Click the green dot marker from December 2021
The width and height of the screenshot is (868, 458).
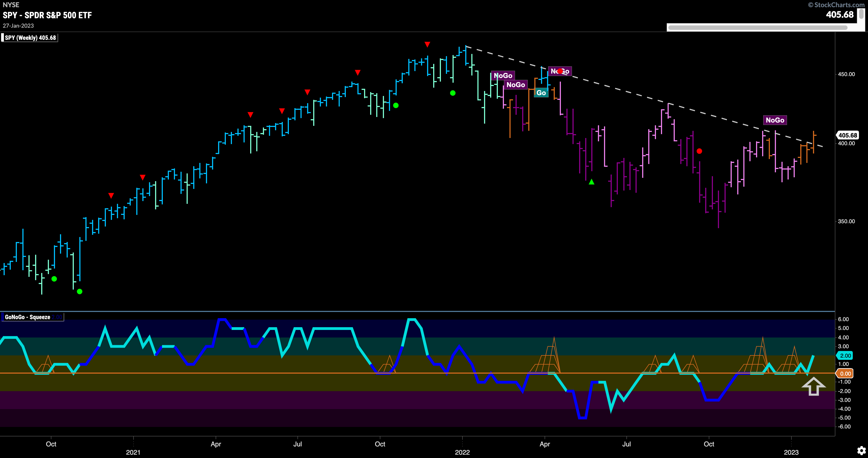(x=453, y=93)
